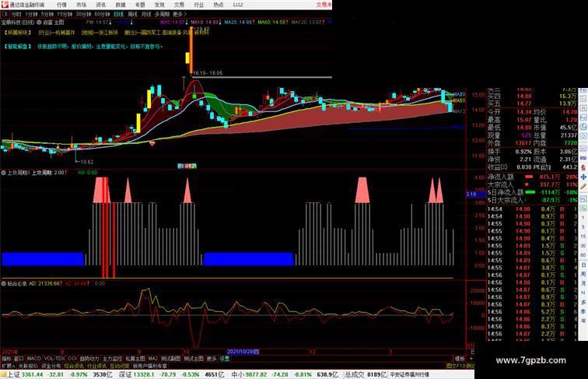This screenshot has height=379, width=588.
Task: Switch chart to 30分钟 period
Action: pos(83,14)
